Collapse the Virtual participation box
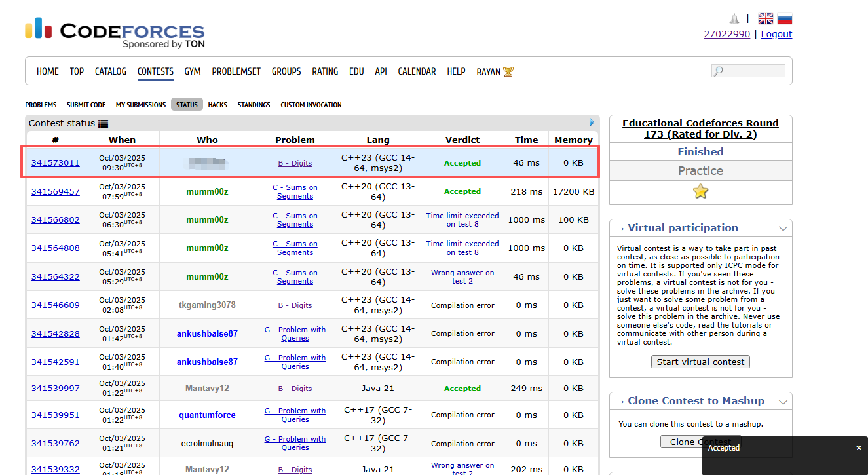Viewport: 868px width, 475px height. tap(783, 228)
